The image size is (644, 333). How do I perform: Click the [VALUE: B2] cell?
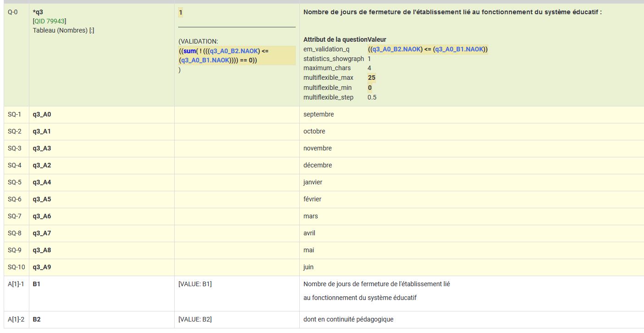pyautogui.click(x=195, y=319)
